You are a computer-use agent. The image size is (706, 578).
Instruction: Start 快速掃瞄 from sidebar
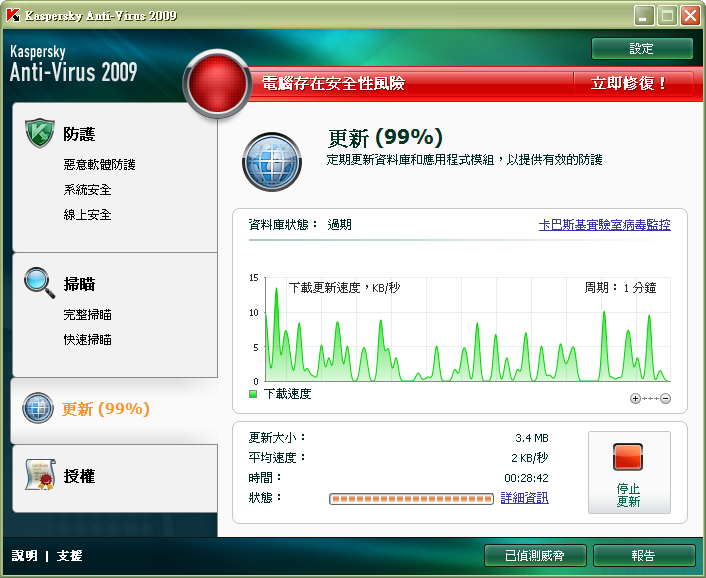tap(87, 340)
